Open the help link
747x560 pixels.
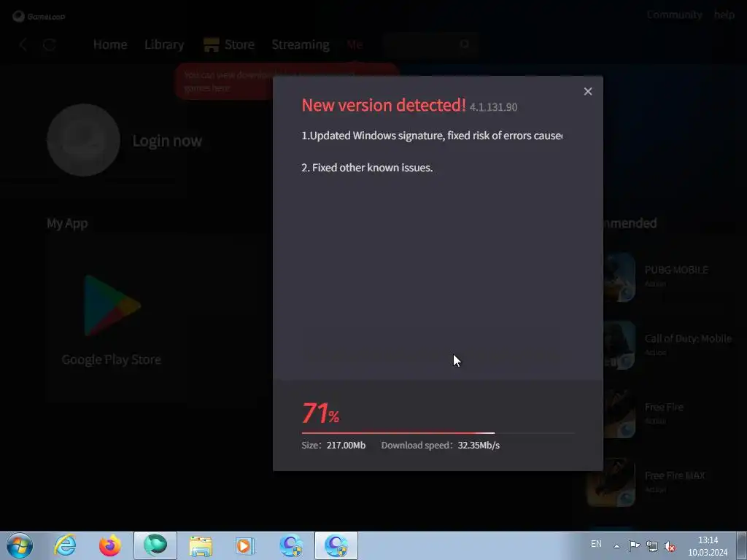pos(724,15)
